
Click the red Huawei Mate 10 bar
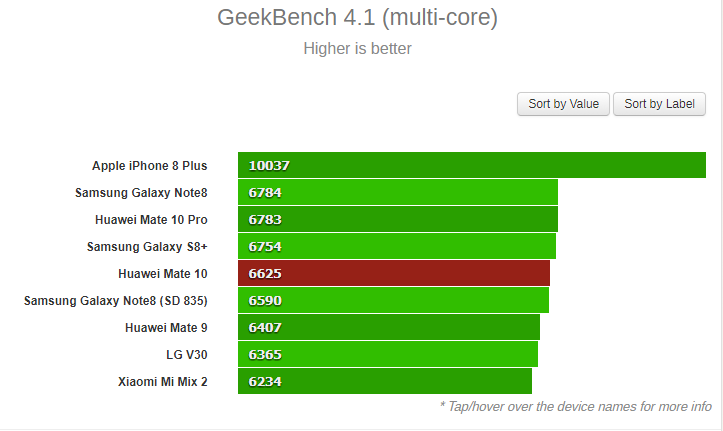click(x=394, y=273)
